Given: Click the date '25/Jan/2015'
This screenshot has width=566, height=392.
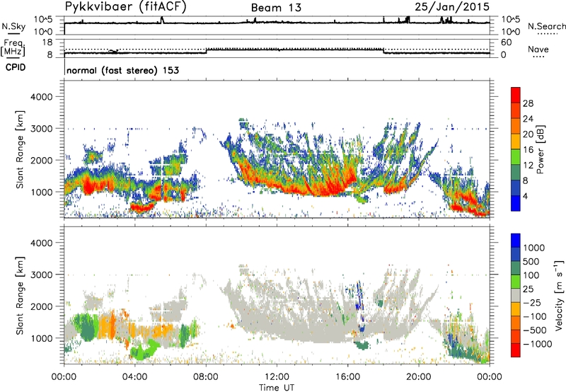Looking at the screenshot, I should (x=452, y=7).
